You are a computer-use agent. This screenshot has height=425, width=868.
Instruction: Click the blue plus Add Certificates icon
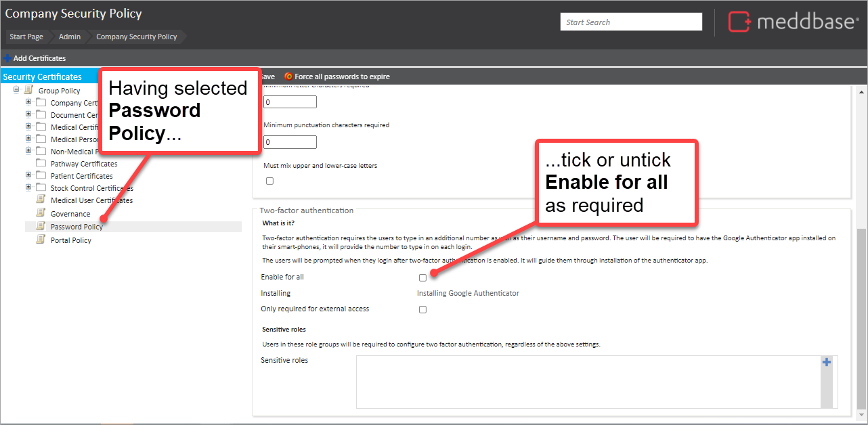[7, 58]
